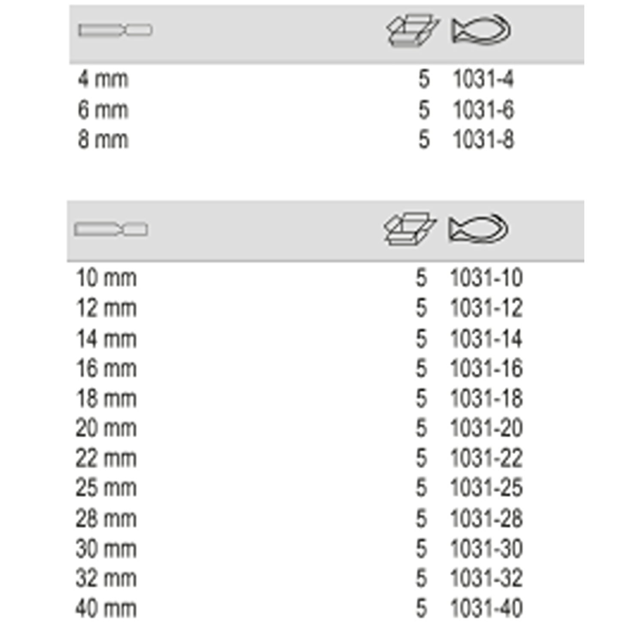Image resolution: width=644 pixels, height=644 pixels.
Task: Click the 32 mm size label
Action: click(x=106, y=578)
